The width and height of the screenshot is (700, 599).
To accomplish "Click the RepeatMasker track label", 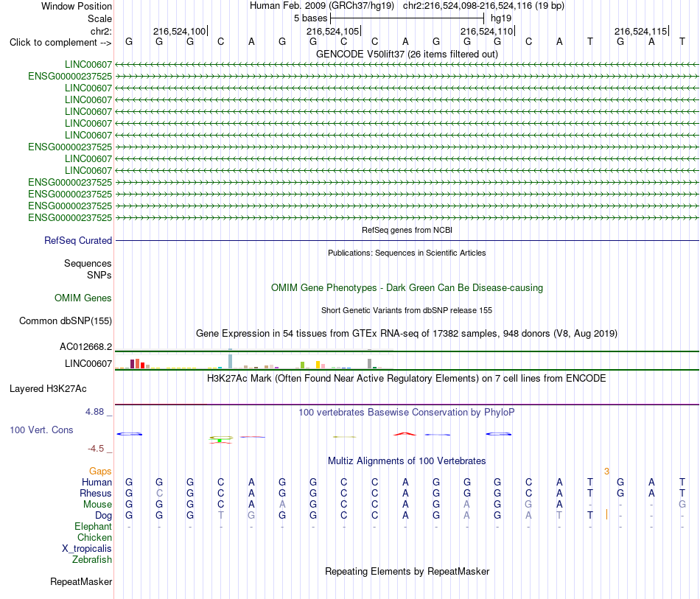I will coord(81,581).
